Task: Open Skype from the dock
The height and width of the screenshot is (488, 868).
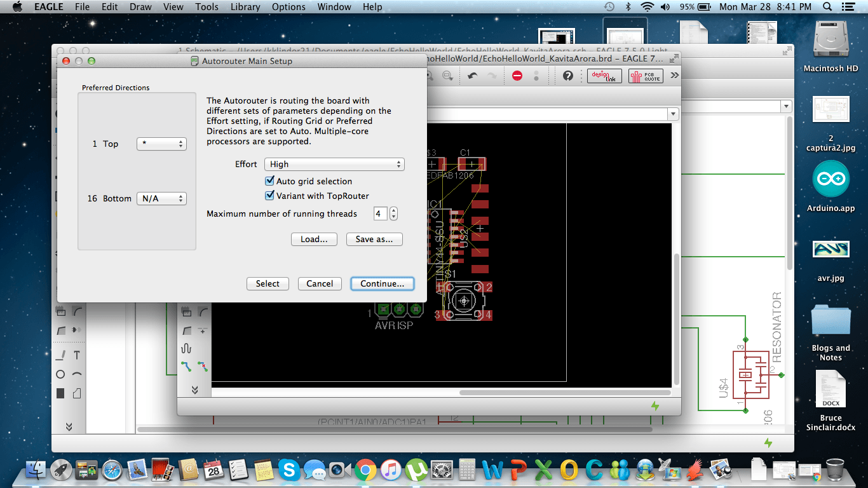Action: tap(289, 470)
